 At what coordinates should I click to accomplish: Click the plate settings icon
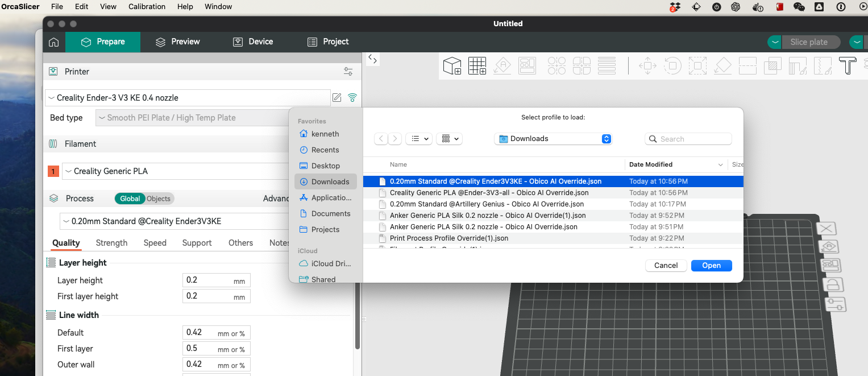836,304
